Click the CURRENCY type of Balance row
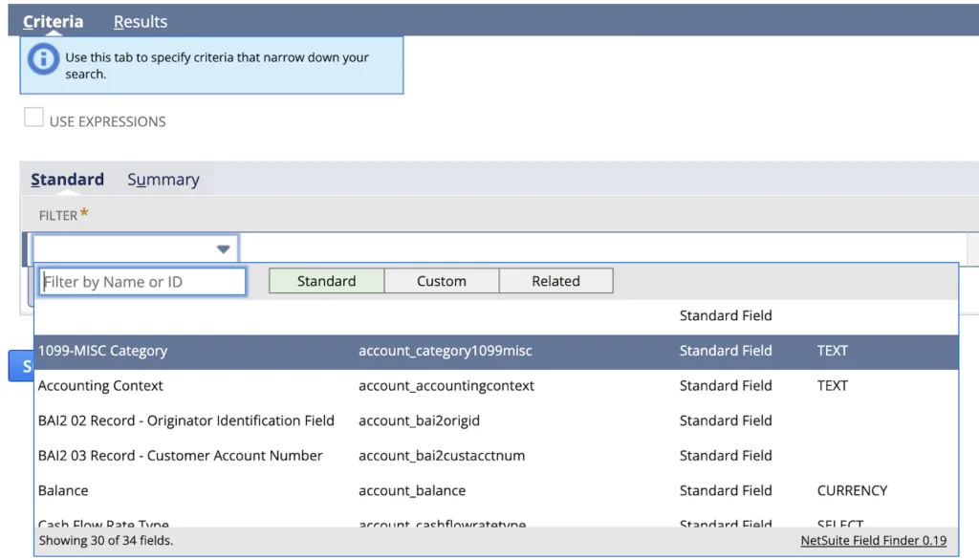The width and height of the screenshot is (979, 560). 852,490
